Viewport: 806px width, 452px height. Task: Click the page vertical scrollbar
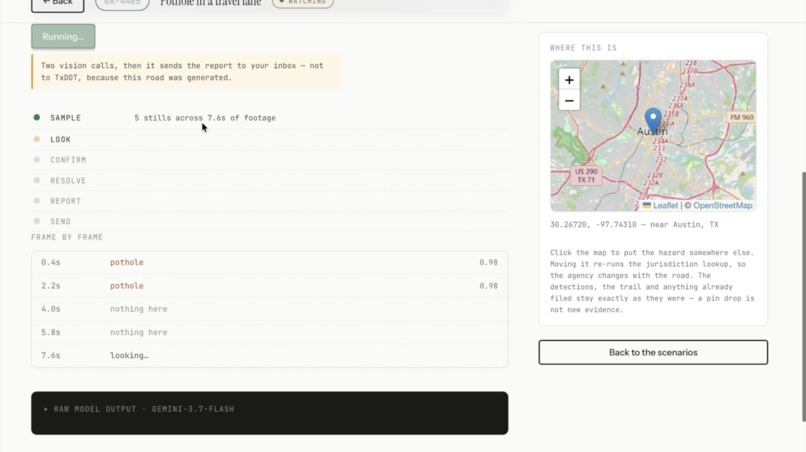pos(803,296)
